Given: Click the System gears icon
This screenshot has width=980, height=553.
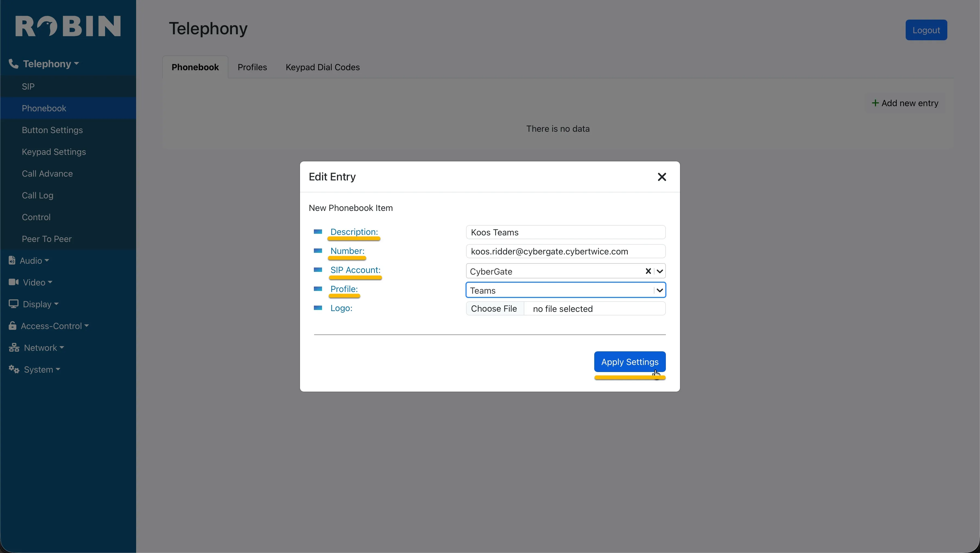Looking at the screenshot, I should tap(14, 369).
